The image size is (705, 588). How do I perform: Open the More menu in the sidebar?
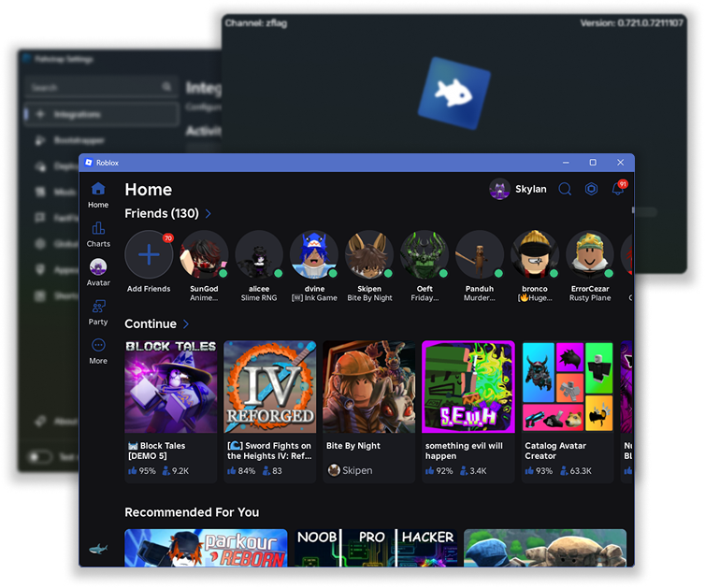pyautogui.click(x=98, y=351)
